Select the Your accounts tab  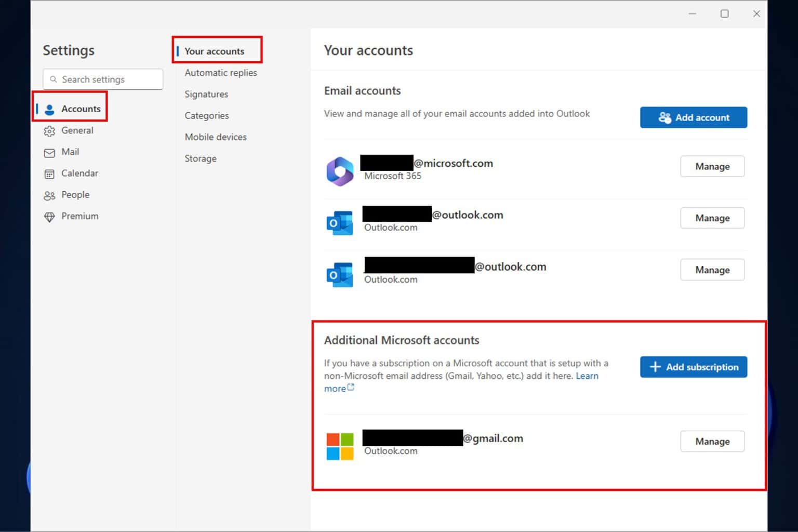click(214, 51)
